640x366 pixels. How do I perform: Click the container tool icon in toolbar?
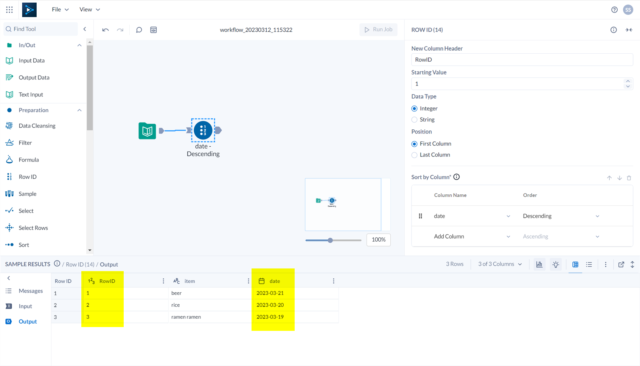point(153,30)
